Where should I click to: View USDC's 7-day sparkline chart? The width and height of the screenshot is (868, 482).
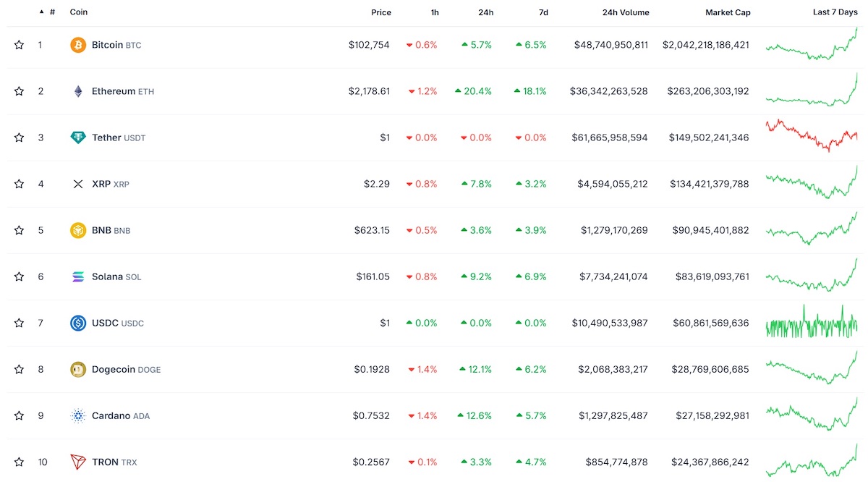point(812,321)
